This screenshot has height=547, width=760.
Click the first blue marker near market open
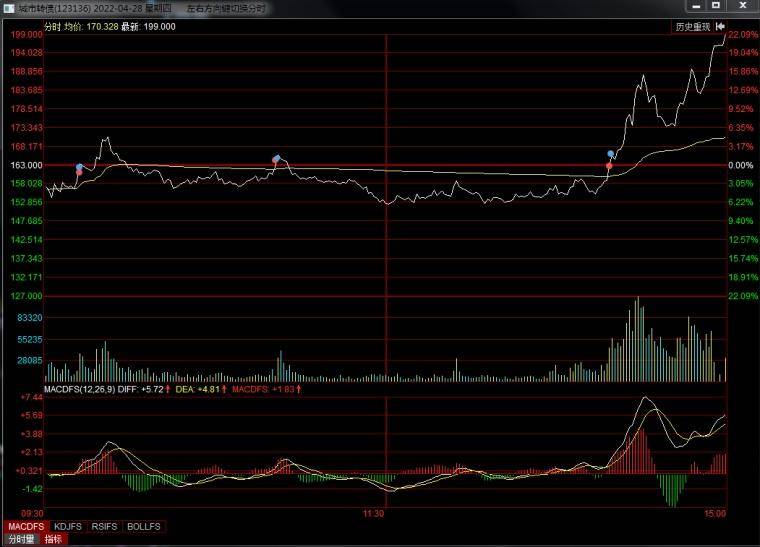click(79, 167)
